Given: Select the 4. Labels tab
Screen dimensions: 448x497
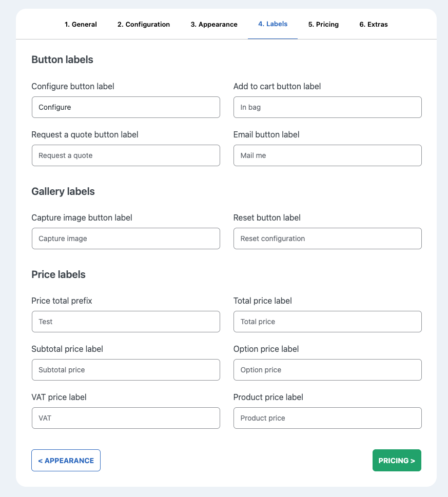Looking at the screenshot, I should (272, 24).
